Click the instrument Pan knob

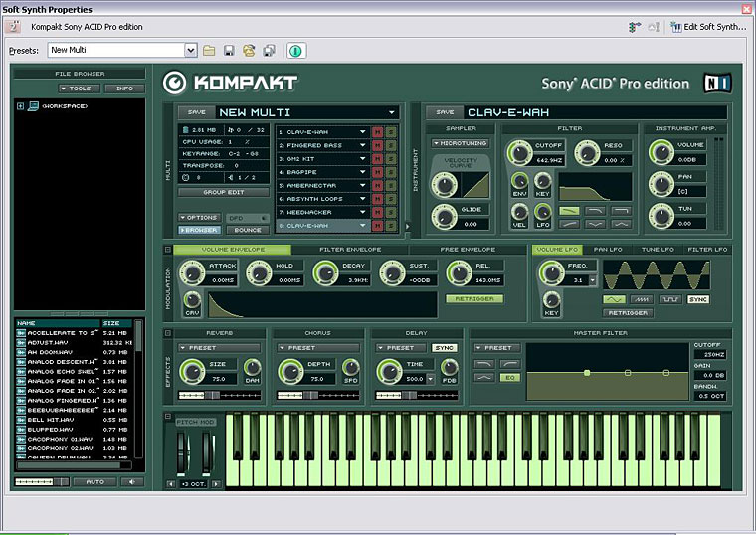point(661,184)
